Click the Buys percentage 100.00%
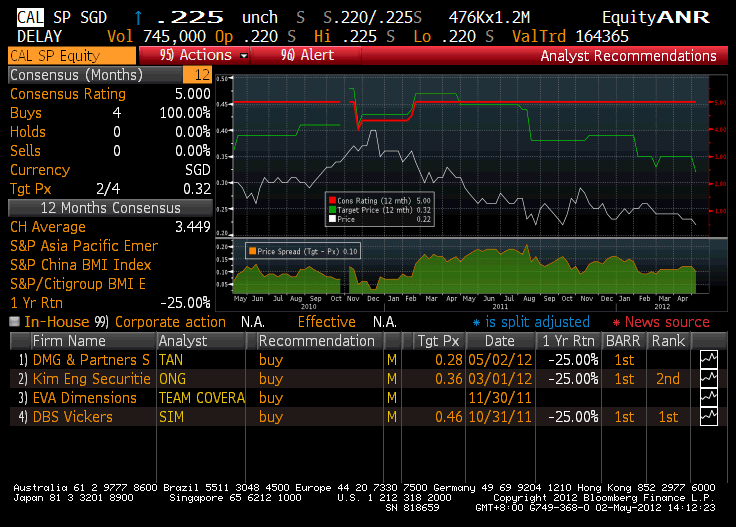 pyautogui.click(x=185, y=113)
